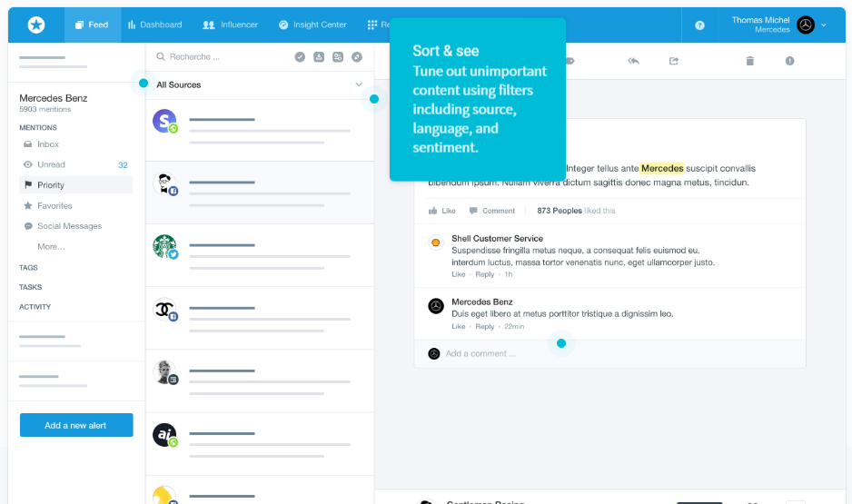Open Social Messages in the sidebar
Viewport: 852px width, 504px height.
pyautogui.click(x=69, y=226)
